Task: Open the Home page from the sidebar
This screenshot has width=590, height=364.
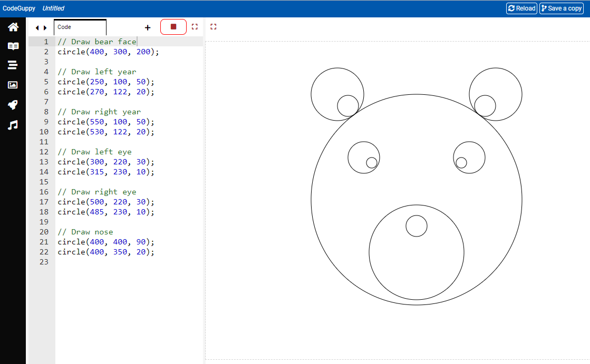Action: coord(13,26)
